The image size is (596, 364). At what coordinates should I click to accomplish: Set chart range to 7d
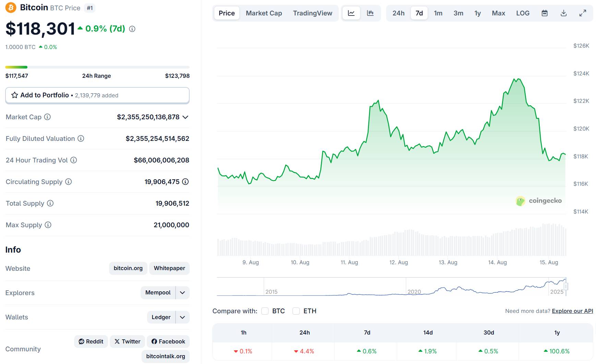(419, 13)
